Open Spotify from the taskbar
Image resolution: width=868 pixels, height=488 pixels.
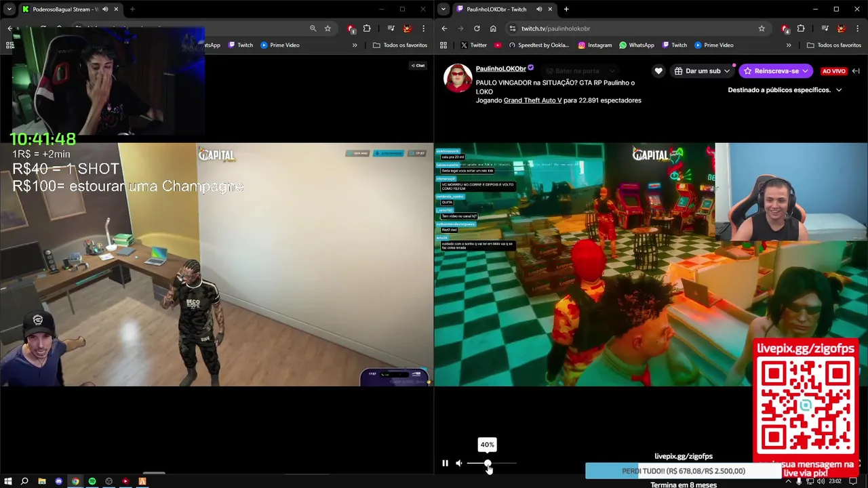(92, 481)
